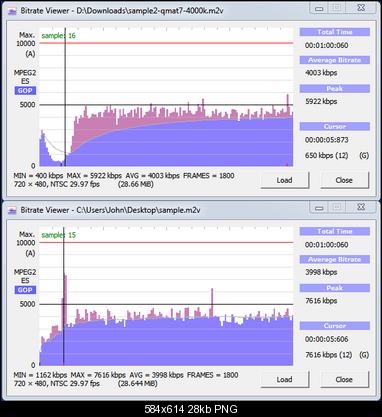Image resolution: width=382 pixels, height=417 pixels.
Task: Close the sample2-qmat7-4000k window with X
Action: coord(361,8)
